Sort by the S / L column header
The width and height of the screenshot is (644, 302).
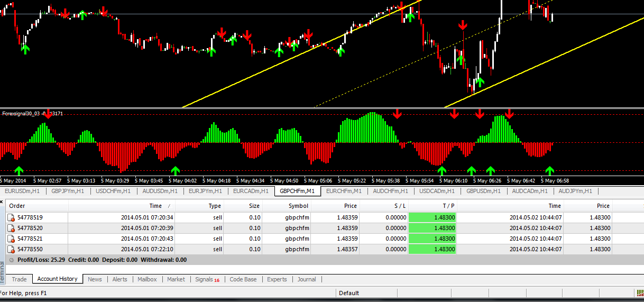click(x=384, y=206)
